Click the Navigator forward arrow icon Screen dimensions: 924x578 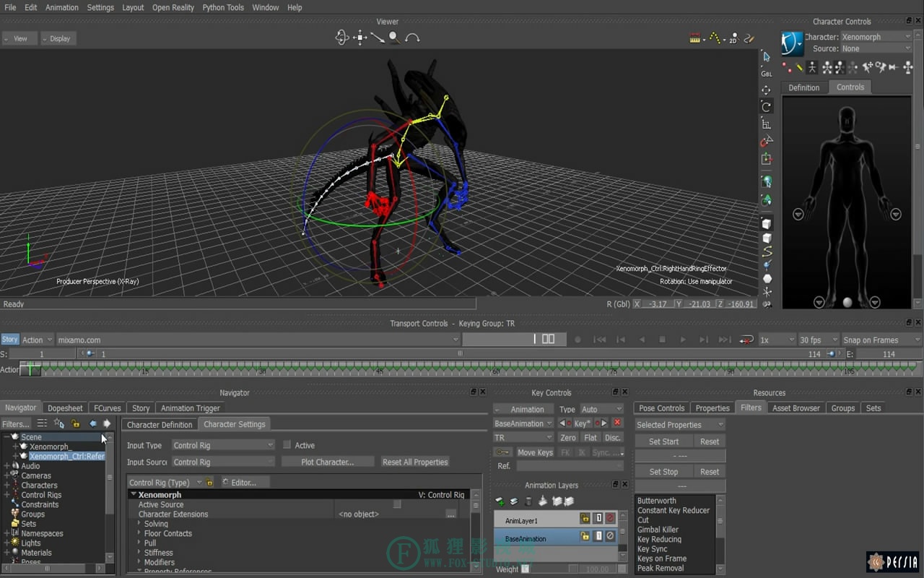point(107,424)
